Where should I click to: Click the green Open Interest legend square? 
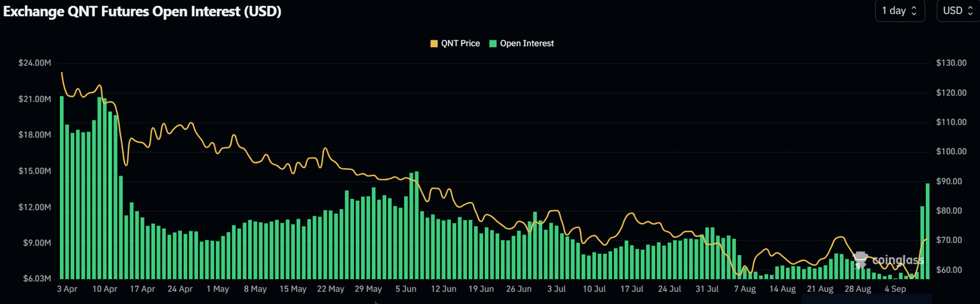[x=493, y=43]
